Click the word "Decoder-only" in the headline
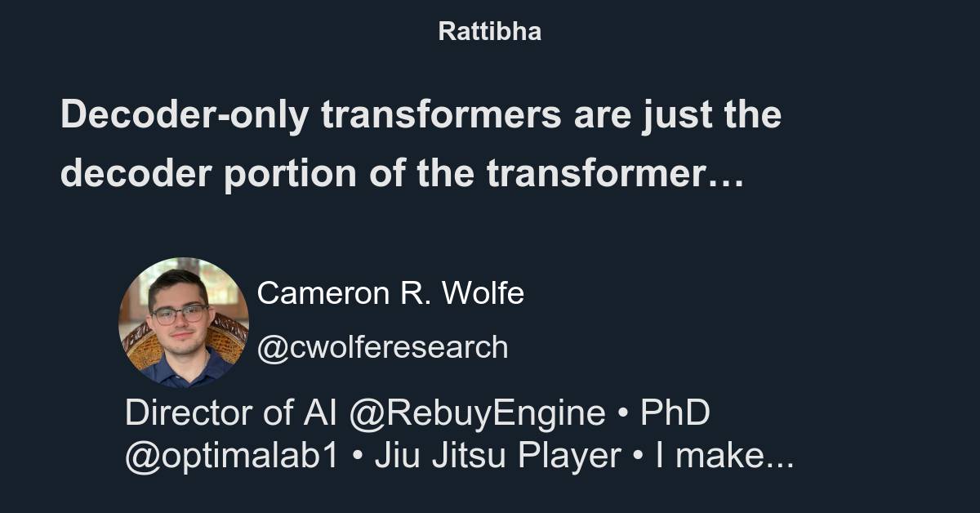This screenshot has width=980, height=513. tap(185, 115)
